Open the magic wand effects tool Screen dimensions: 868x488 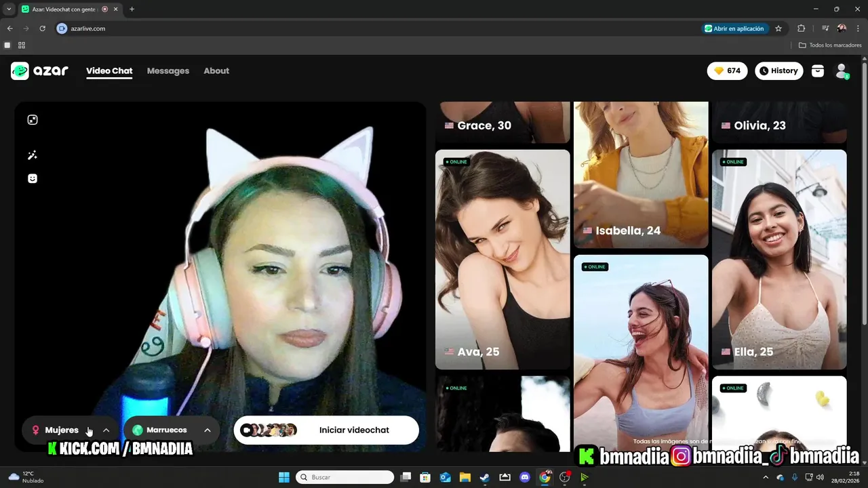pos(33,155)
